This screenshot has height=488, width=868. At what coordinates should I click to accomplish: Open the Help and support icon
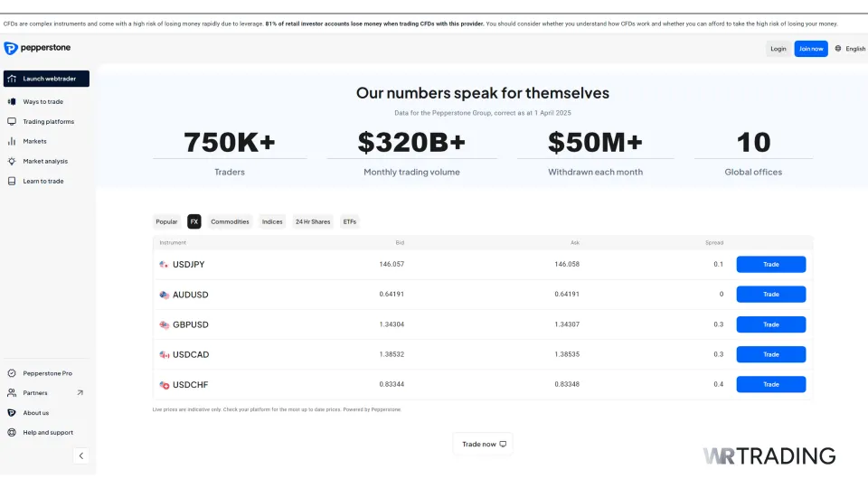click(x=12, y=432)
